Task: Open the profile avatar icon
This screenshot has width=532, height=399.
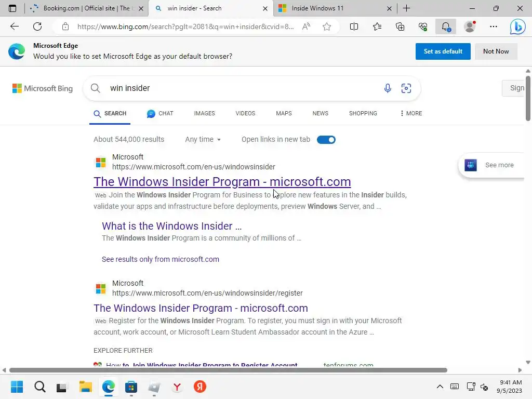Action: point(470,26)
